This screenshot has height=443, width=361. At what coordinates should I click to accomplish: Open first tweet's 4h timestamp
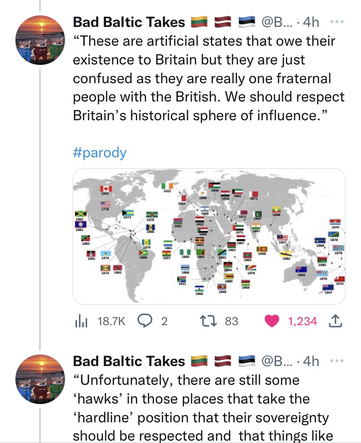click(311, 22)
